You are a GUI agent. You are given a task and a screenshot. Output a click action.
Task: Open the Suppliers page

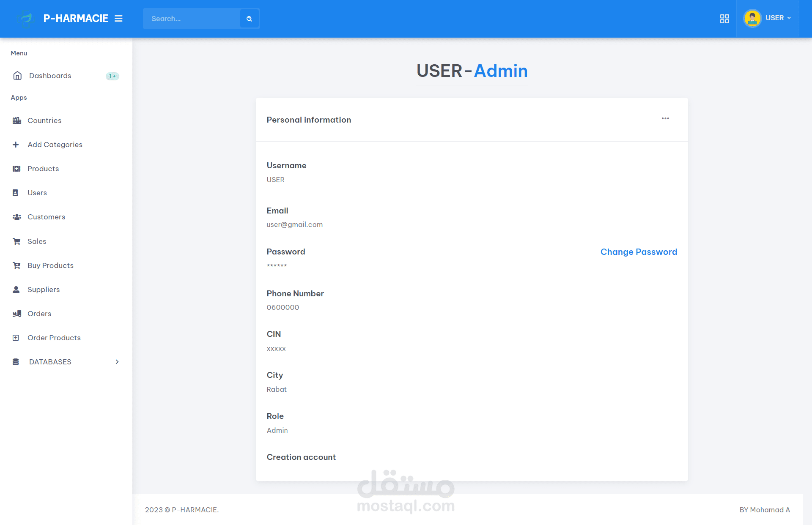pyautogui.click(x=44, y=290)
